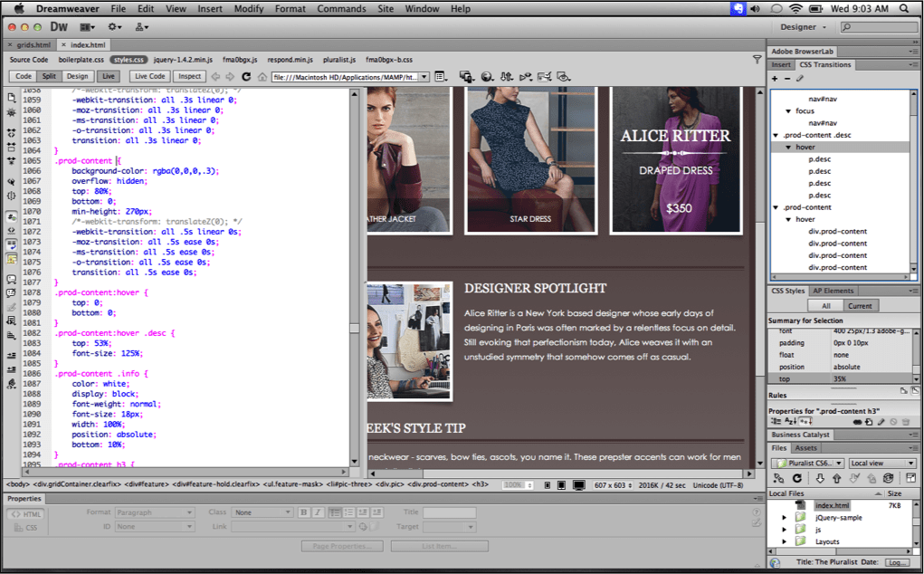Open the Visual Aids icon menu

(560, 76)
